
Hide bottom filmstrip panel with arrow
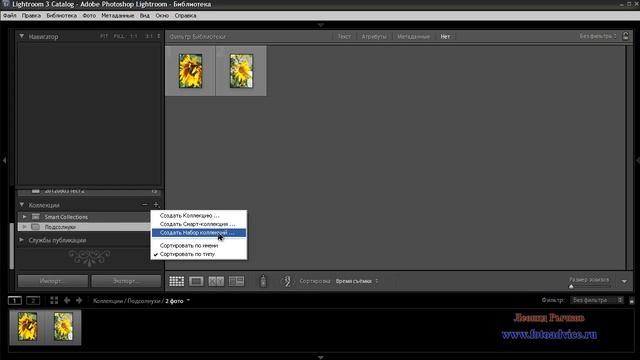coord(320,357)
